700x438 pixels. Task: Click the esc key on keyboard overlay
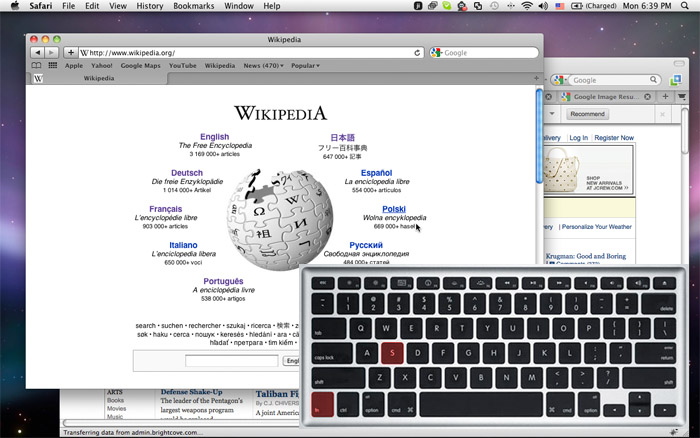pyautogui.click(x=323, y=283)
